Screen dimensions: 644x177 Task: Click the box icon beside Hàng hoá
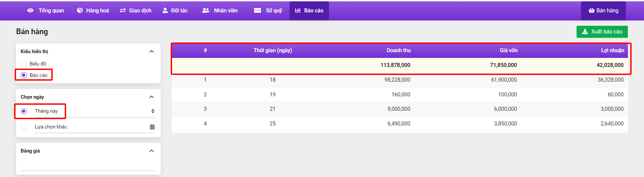[80, 10]
